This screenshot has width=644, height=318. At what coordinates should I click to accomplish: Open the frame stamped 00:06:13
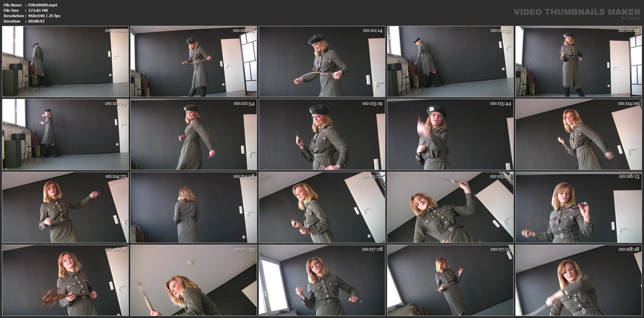click(x=579, y=207)
